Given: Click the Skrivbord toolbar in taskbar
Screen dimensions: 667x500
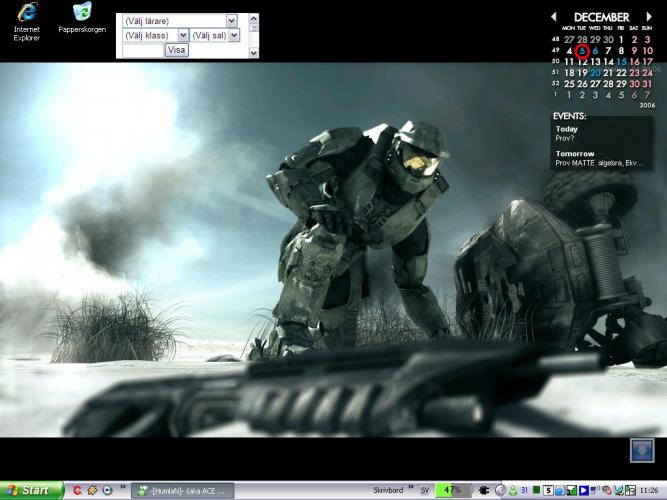Looking at the screenshot, I should tap(387, 490).
